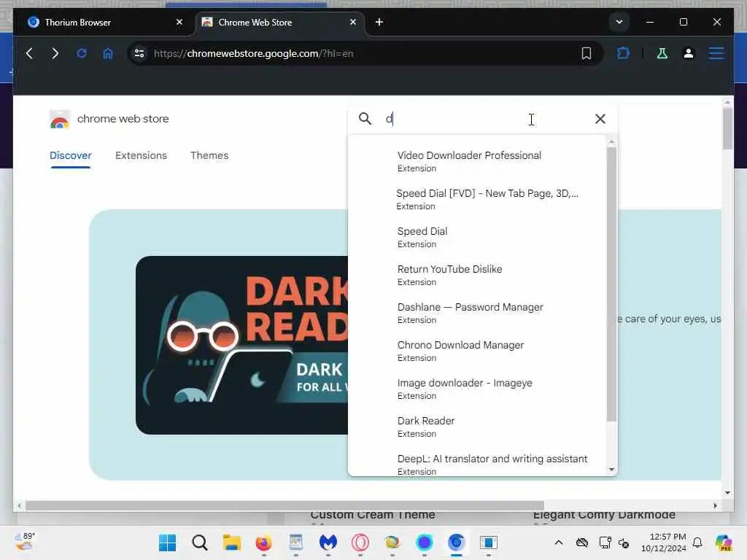Image resolution: width=747 pixels, height=560 pixels.
Task: Open the experiments flask icon
Action: 662,53
